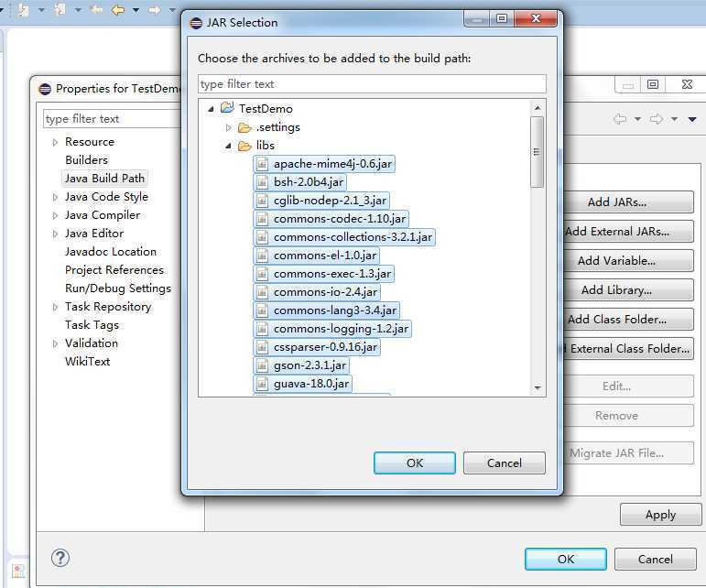Click the .settings folder icon
Viewport: 706px width, 588px height.
coord(244,128)
